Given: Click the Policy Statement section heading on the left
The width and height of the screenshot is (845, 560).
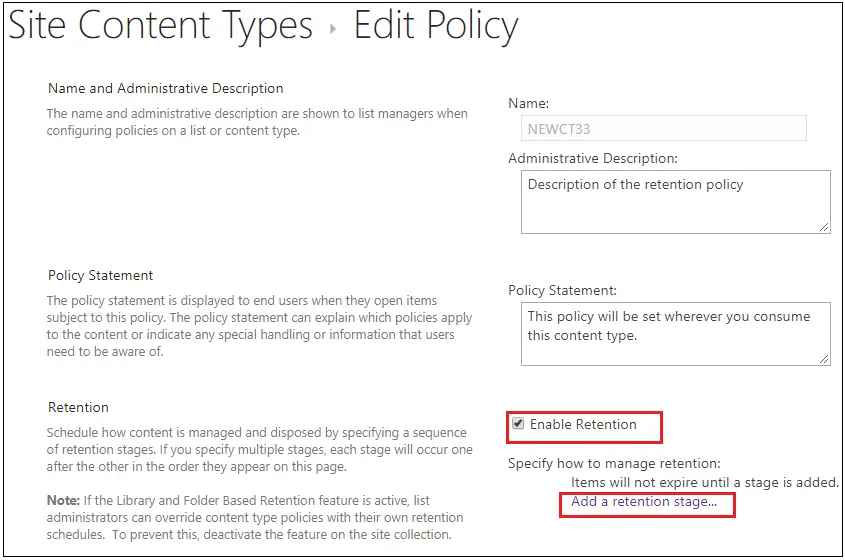Looking at the screenshot, I should (101, 275).
